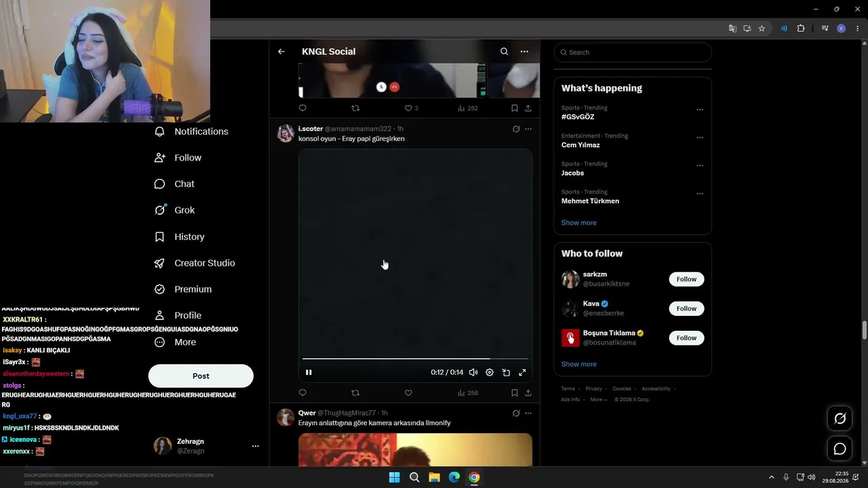Repost the post with 252 views
This screenshot has width=868, height=488.
pos(355,108)
